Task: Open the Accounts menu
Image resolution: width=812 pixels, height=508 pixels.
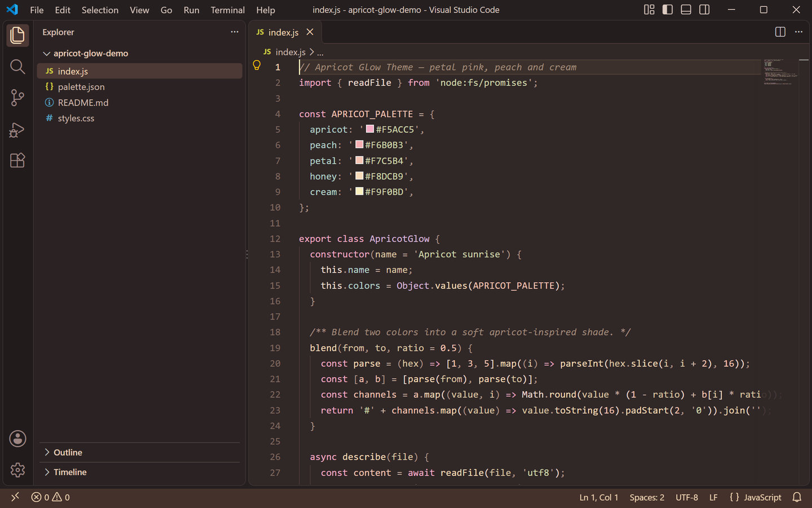Action: pos(17,439)
